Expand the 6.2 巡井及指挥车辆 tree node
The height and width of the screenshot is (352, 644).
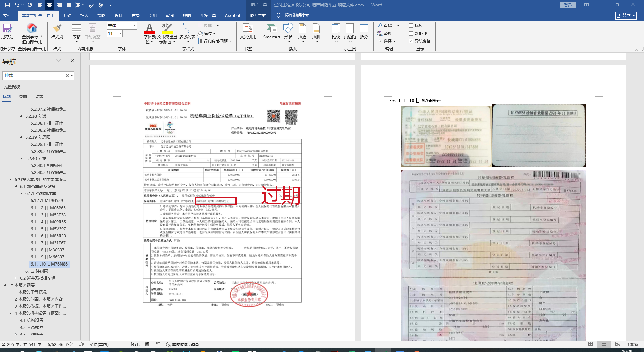[x=16, y=278]
